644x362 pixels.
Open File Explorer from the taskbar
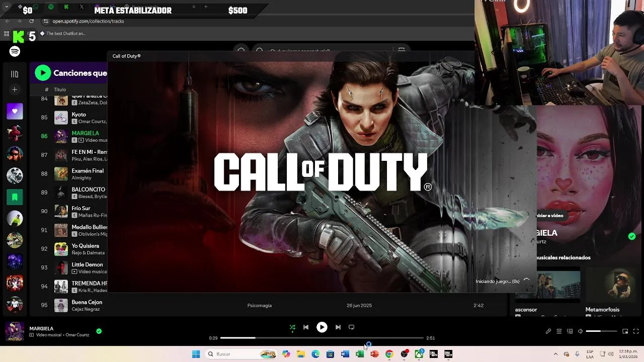(x=300, y=354)
